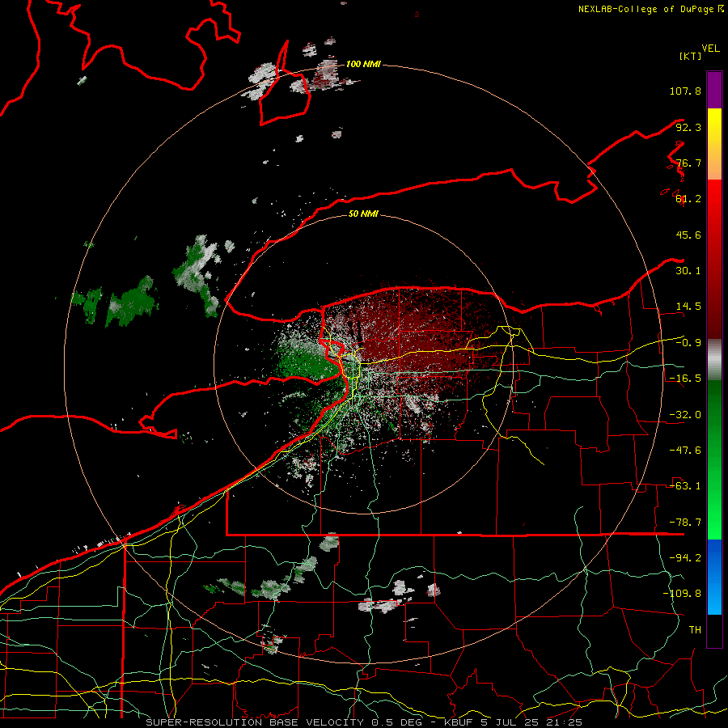Viewport: 728px width, 728px height.
Task: Click the purple top segment of color bar
Action: tap(714, 90)
